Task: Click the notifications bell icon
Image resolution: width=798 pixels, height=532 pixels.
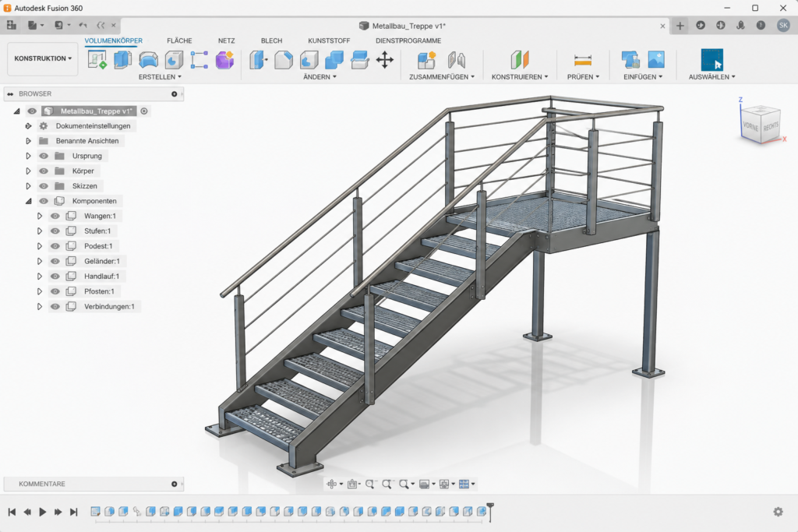Action: (740, 25)
